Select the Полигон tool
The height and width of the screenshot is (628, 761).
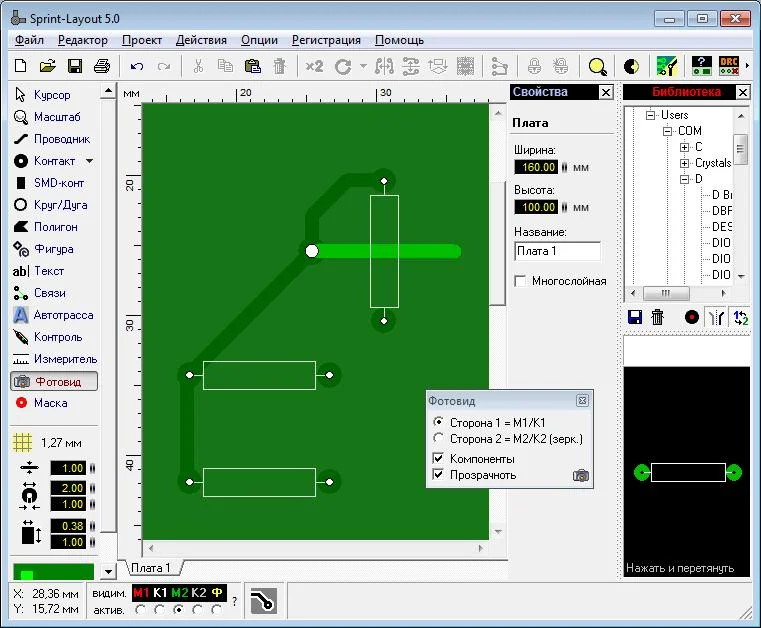(x=53, y=227)
